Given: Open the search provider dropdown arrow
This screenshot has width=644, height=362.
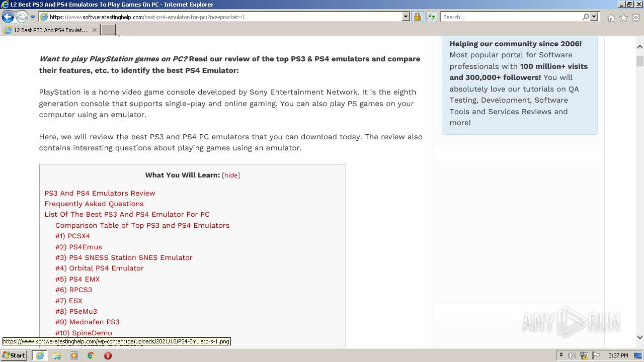Looking at the screenshot, I should tap(594, 17).
